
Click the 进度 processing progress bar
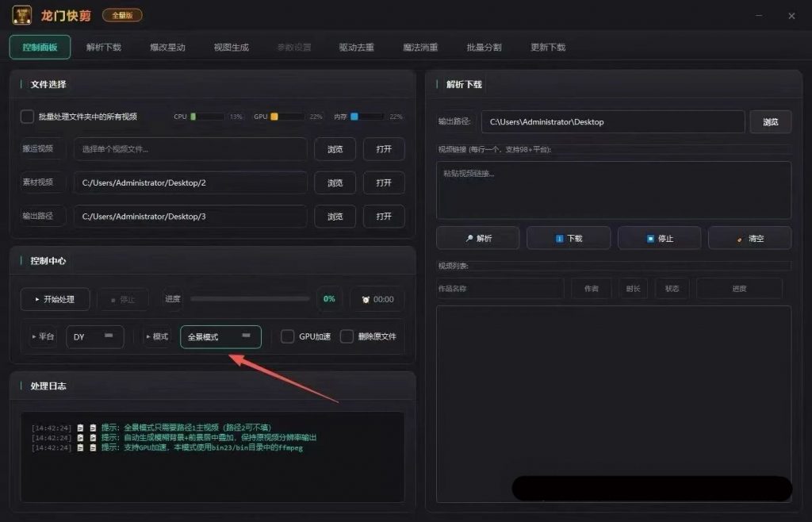point(250,299)
